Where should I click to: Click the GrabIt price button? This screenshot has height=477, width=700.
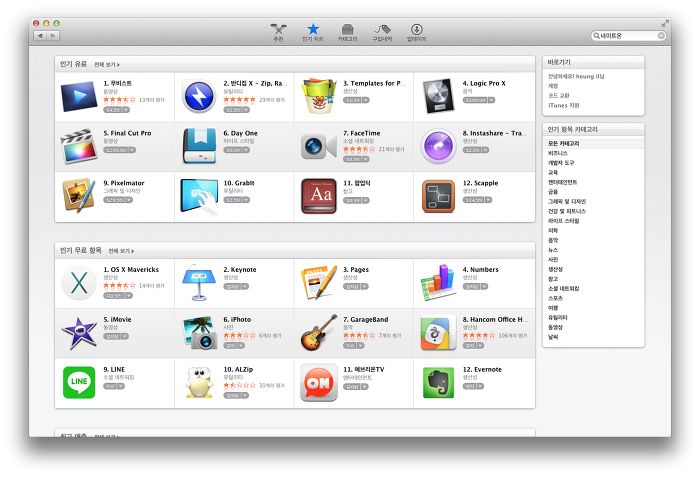click(233, 200)
